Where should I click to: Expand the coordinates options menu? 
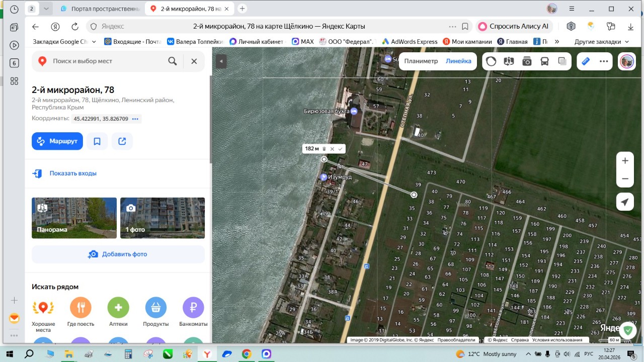(135, 119)
